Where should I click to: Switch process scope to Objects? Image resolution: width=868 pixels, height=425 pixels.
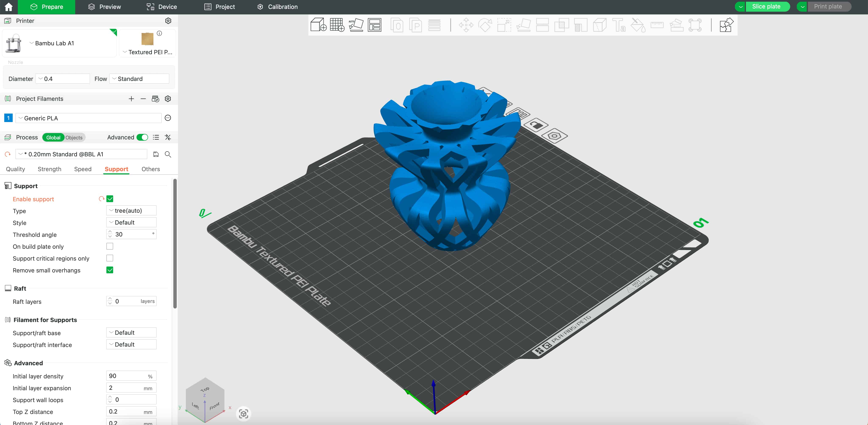click(74, 137)
